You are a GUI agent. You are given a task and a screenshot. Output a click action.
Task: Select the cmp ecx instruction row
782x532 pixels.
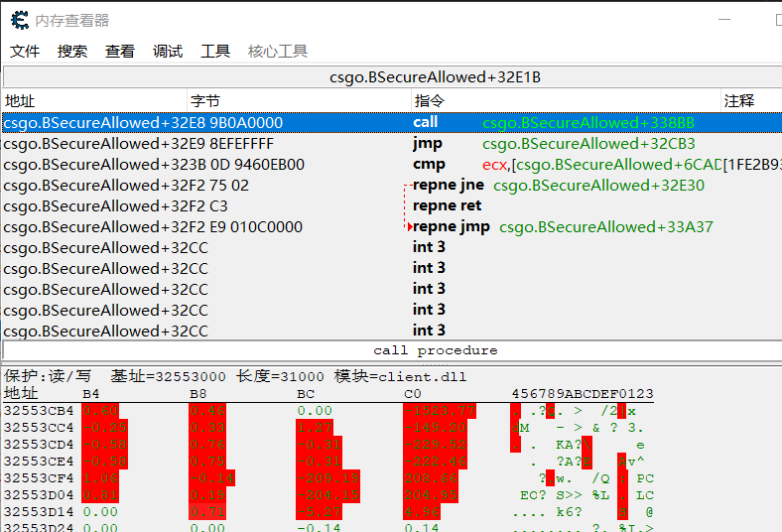click(x=392, y=165)
